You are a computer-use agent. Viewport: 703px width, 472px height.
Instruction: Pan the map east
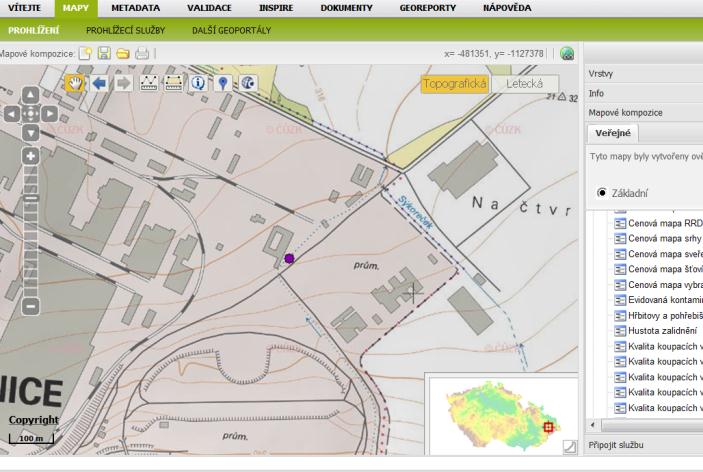(x=50, y=114)
